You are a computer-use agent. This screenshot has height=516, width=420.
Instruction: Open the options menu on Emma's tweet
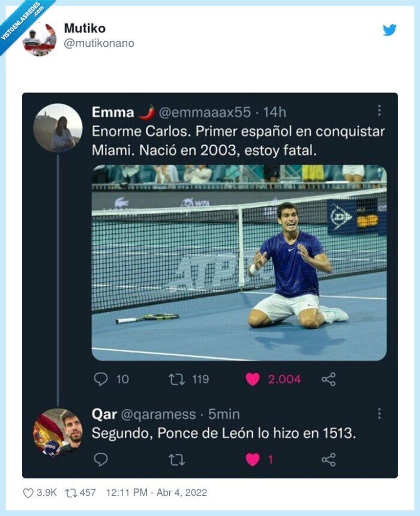380,111
